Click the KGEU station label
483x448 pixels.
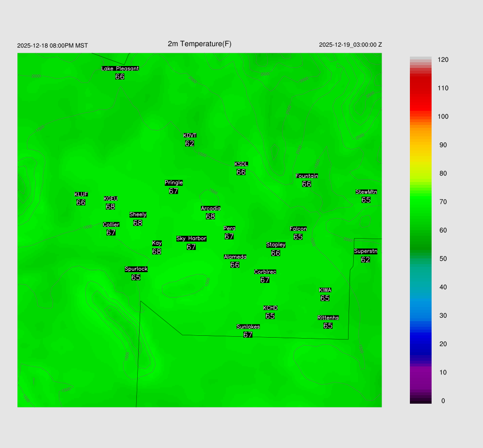110,199
